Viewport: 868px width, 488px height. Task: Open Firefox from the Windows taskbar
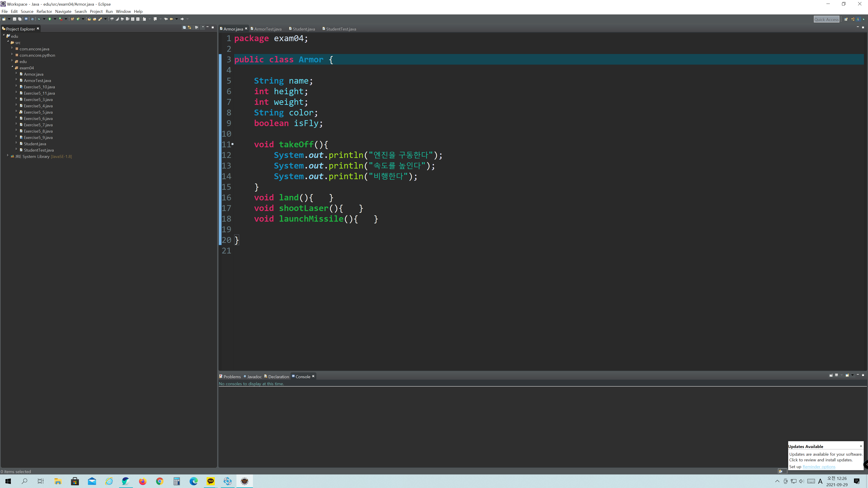[x=143, y=481]
